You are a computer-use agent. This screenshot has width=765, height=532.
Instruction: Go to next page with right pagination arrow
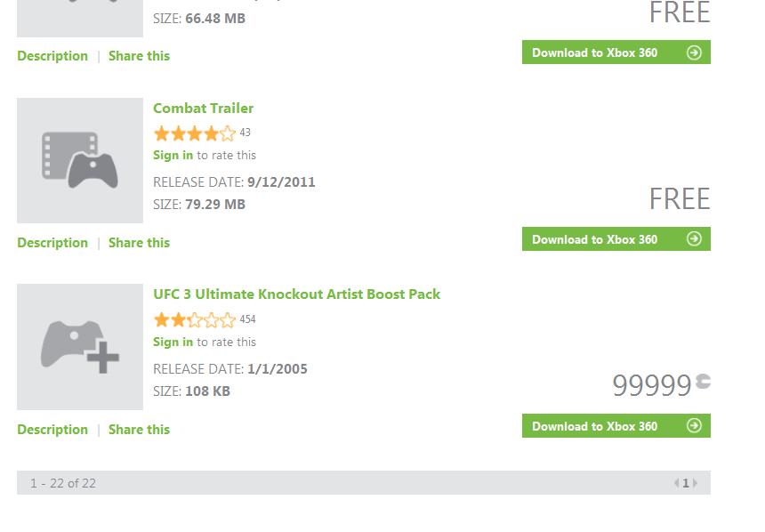[x=695, y=483]
